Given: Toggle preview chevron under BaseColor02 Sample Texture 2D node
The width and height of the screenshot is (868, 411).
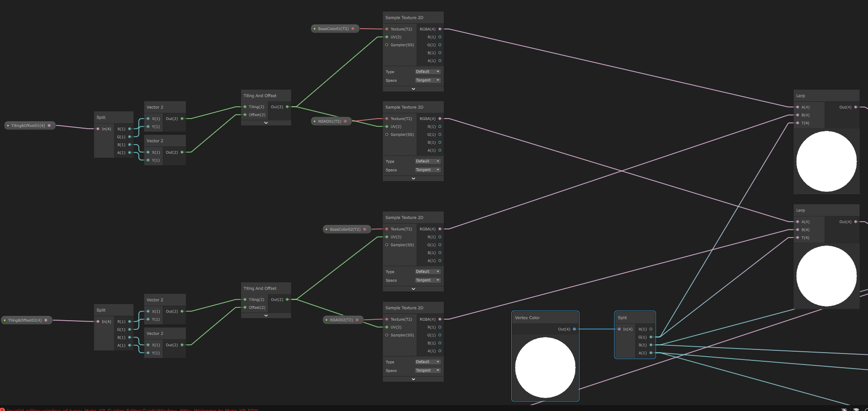Looking at the screenshot, I should 413,289.
